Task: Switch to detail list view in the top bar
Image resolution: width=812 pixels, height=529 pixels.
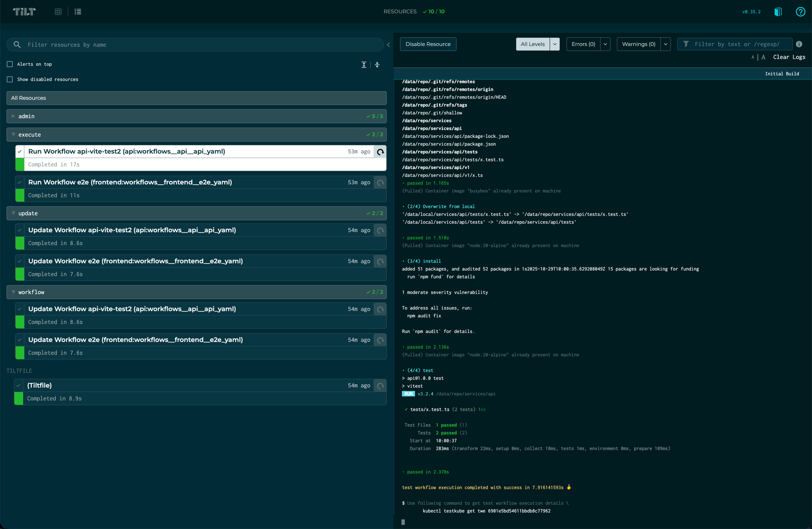Action: point(78,12)
